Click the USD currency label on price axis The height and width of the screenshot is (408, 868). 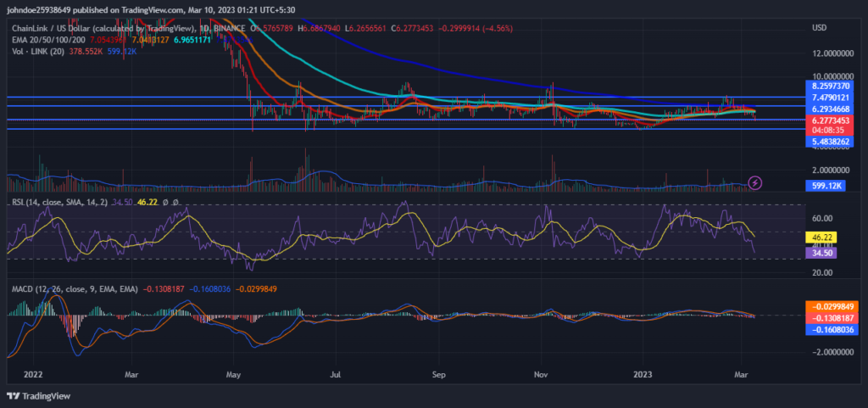[819, 28]
